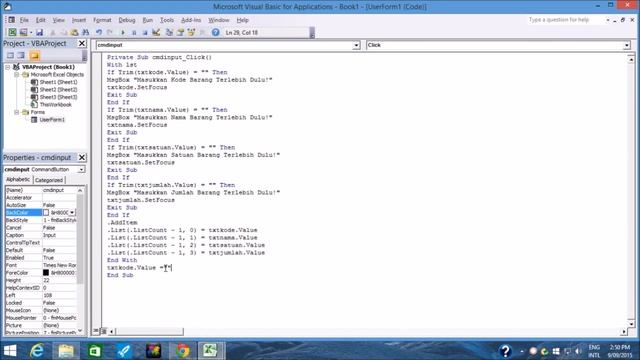Image resolution: width=640 pixels, height=360 pixels.
Task: Click the Type a question for help box
Action: tap(564, 20)
